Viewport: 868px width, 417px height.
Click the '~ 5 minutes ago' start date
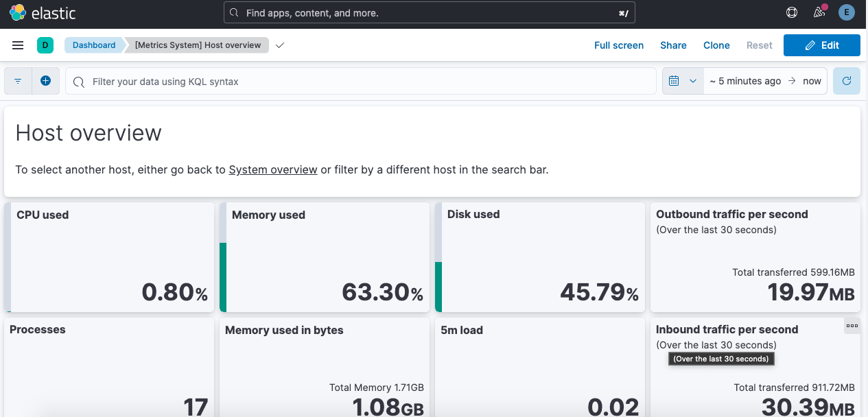744,81
